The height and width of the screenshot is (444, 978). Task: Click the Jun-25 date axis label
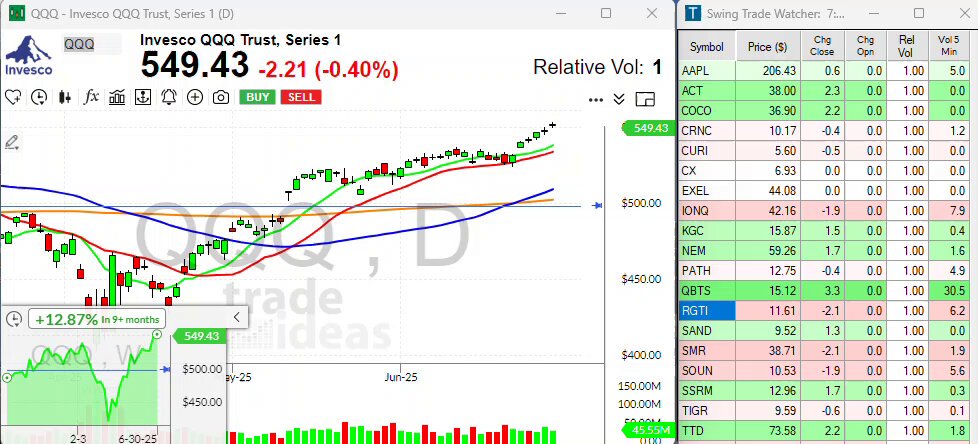(x=400, y=377)
